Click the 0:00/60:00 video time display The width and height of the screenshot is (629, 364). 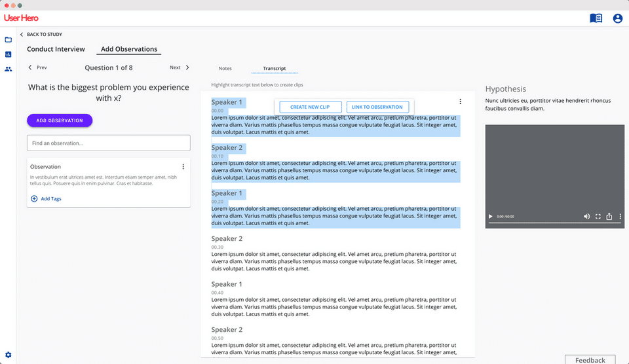(505, 217)
